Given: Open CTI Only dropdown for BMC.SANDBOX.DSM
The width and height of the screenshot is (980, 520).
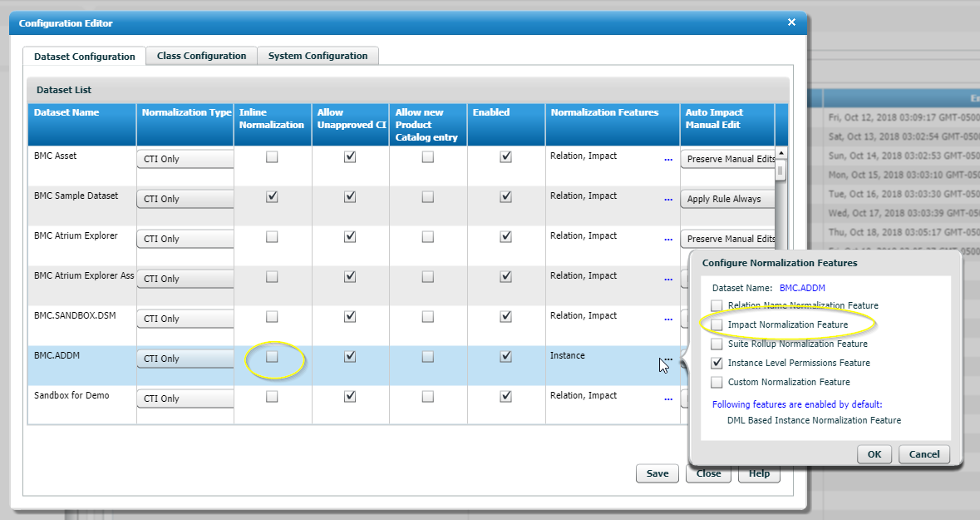Looking at the screenshot, I should [x=185, y=319].
